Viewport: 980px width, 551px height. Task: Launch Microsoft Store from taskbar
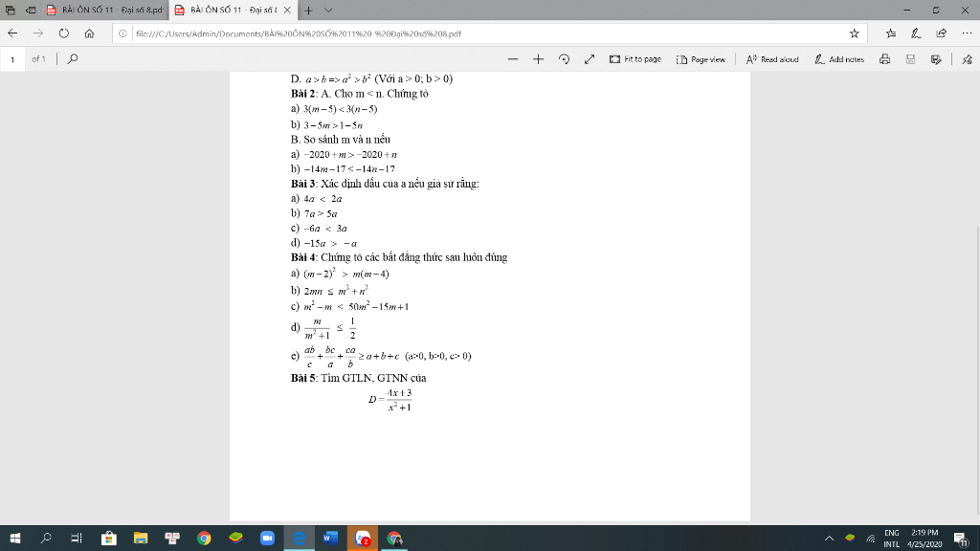[109, 538]
